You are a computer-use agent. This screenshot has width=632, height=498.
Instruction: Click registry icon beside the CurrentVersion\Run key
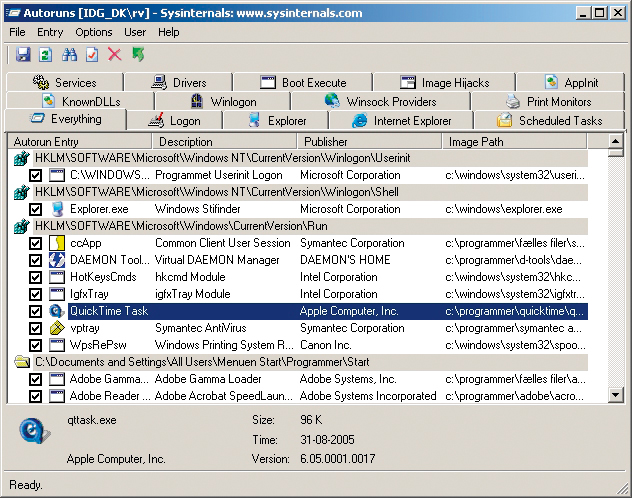(x=21, y=226)
